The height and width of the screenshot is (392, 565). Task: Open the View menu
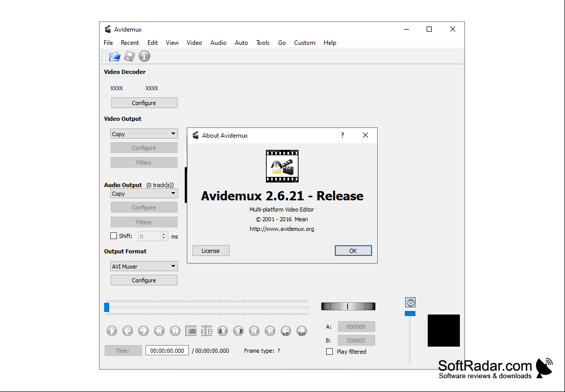point(172,42)
